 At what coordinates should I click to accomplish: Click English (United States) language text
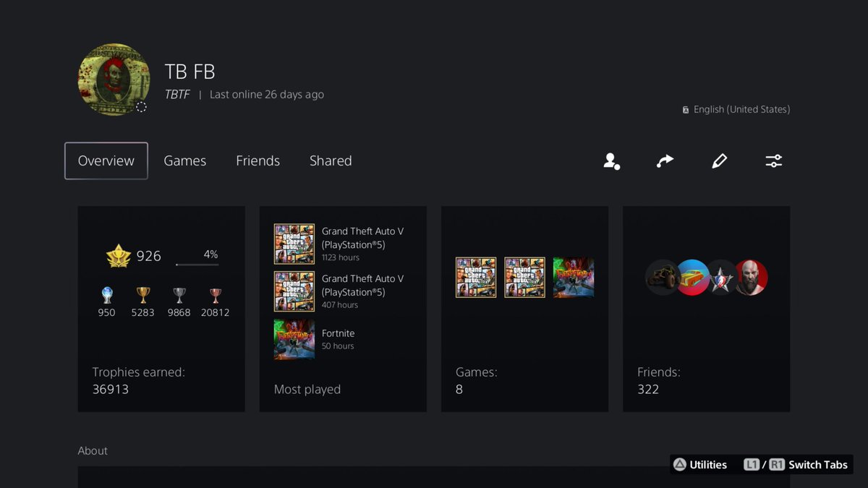point(741,109)
